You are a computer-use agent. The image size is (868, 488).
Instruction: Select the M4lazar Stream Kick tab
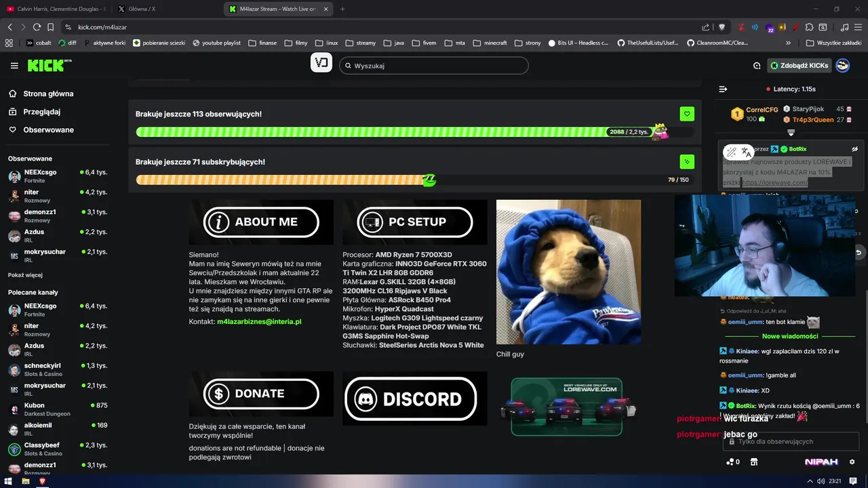277,9
